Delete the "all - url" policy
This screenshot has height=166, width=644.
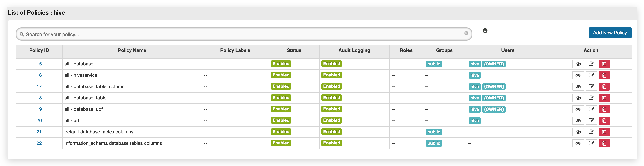(x=604, y=121)
